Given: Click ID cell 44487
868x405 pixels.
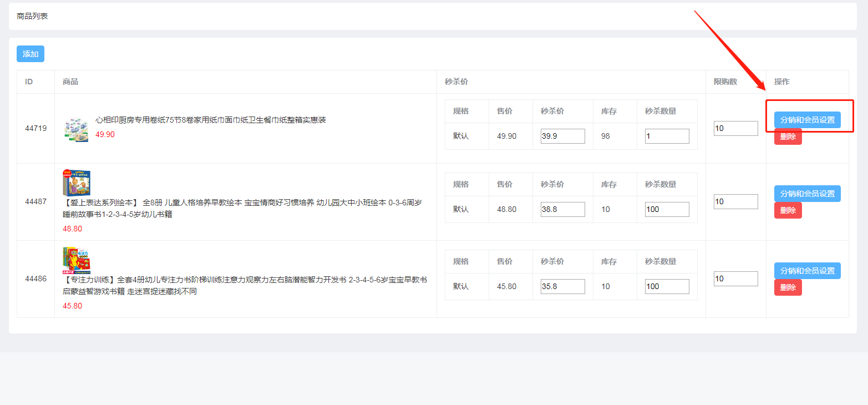Looking at the screenshot, I should (x=35, y=201).
